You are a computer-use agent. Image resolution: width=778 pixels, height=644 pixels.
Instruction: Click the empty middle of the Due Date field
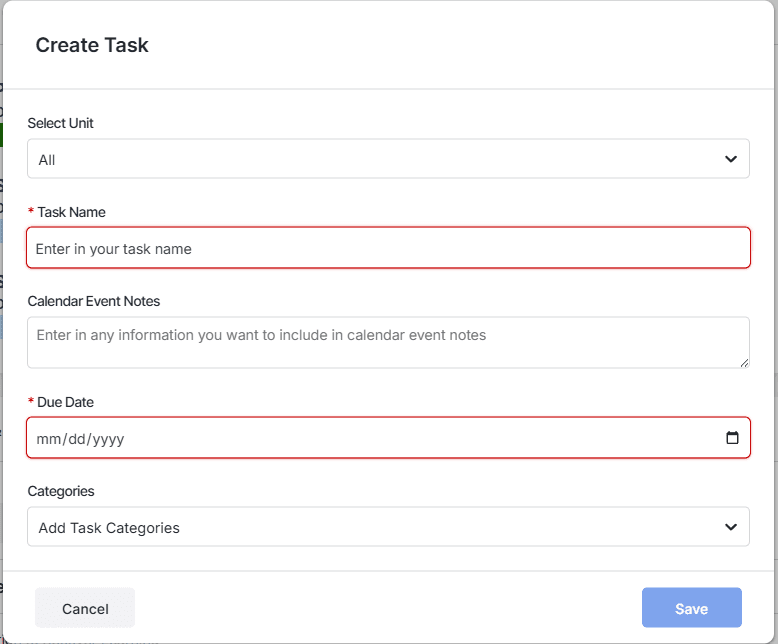422,438
